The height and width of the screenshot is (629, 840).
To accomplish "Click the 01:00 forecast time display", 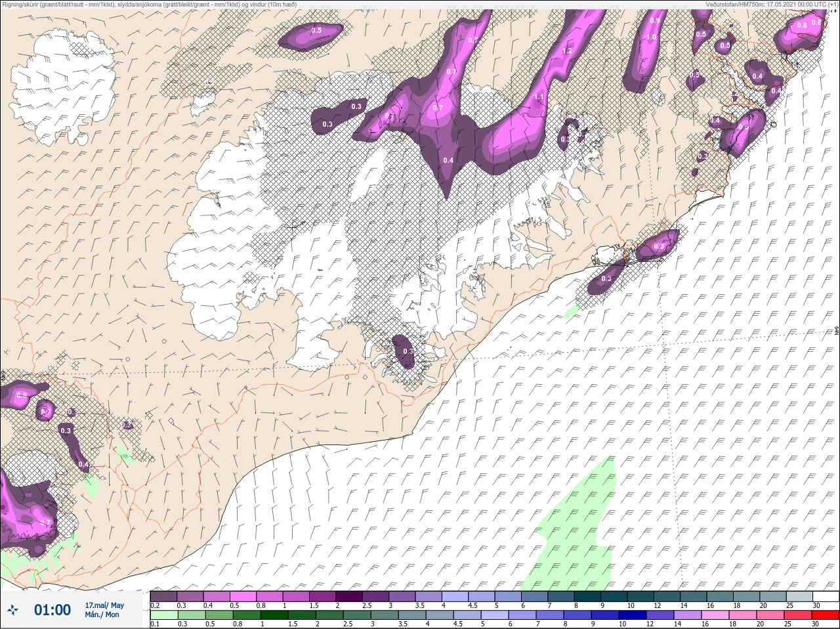I will pos(52,610).
